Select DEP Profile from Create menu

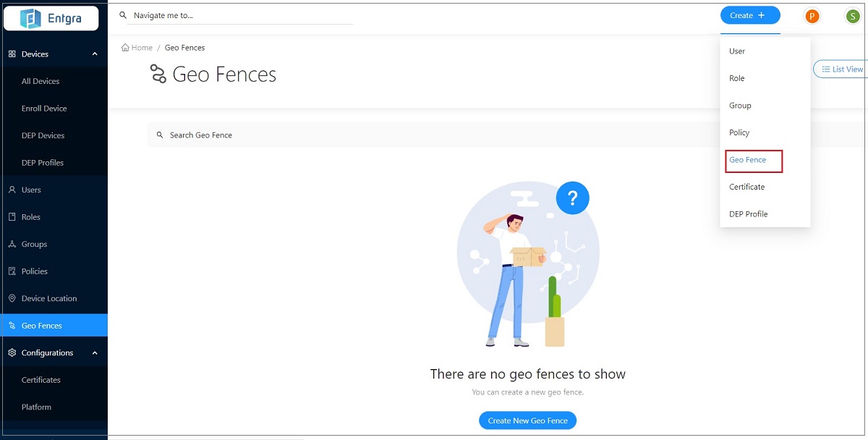pos(748,214)
